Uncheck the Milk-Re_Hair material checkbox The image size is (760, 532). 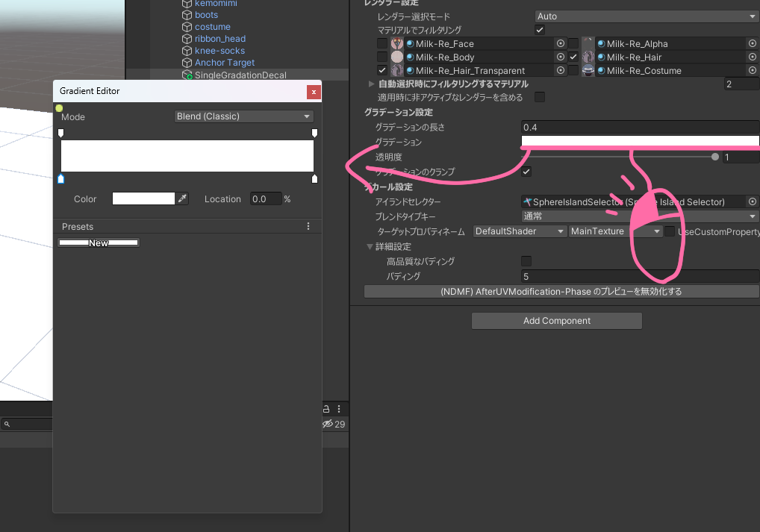(x=573, y=57)
